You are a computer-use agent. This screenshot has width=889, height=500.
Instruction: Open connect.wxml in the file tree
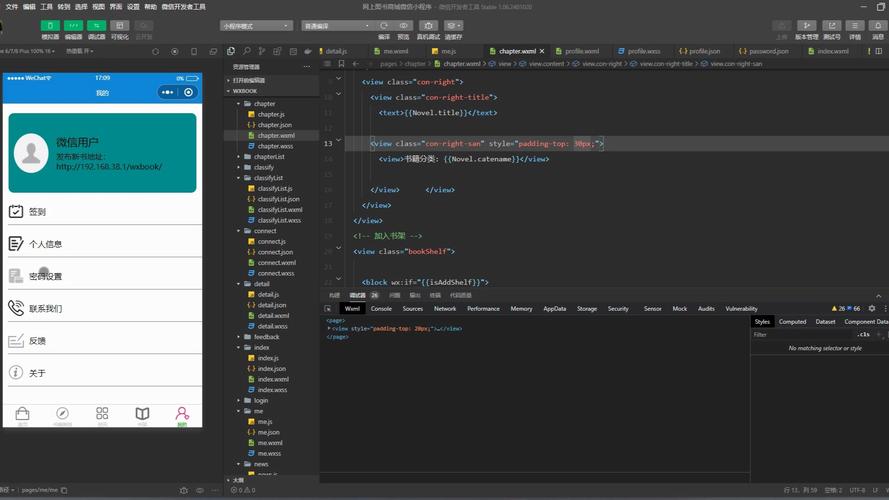point(277,262)
